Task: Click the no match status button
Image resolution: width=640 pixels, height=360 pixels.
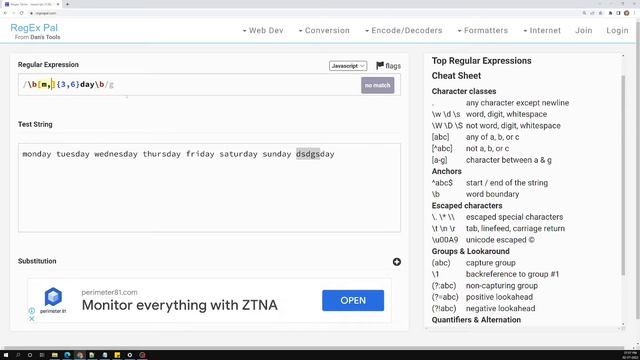Action: click(x=378, y=85)
